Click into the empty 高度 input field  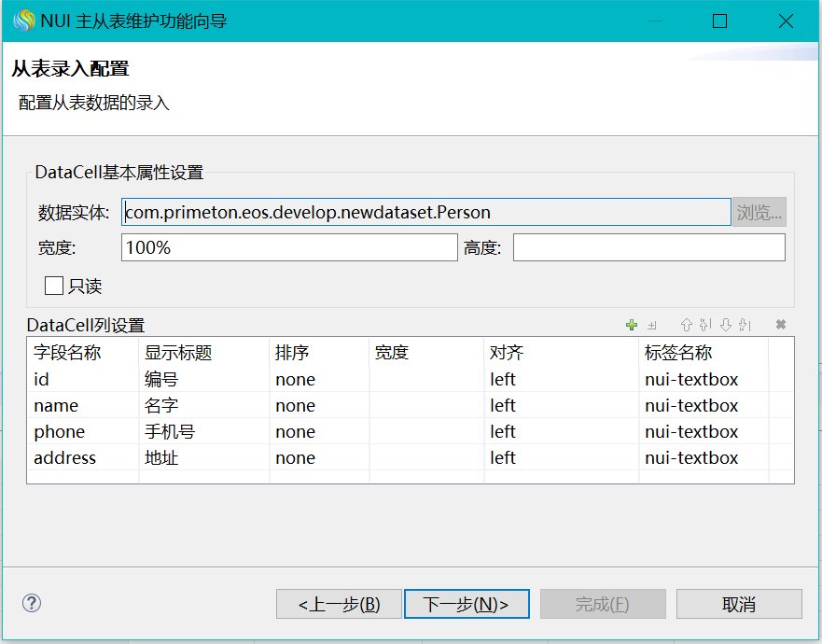(648, 247)
